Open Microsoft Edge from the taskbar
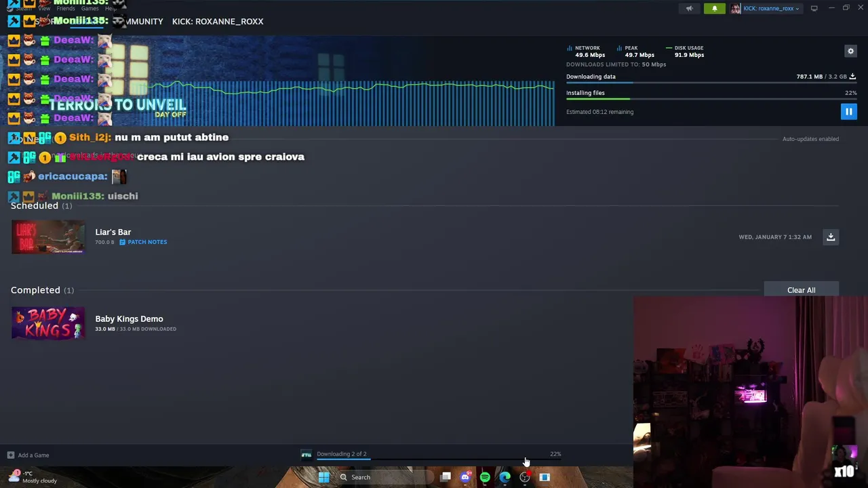This screenshot has height=488, width=868. 505,477
